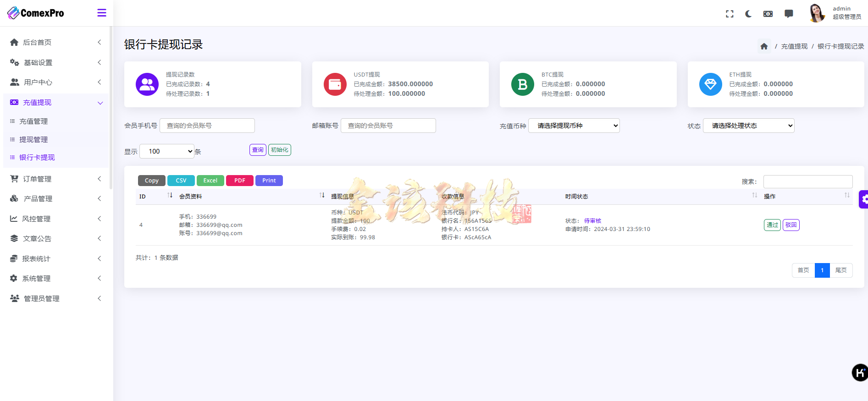Click the 充值提现 breadcrumb link

click(794, 46)
